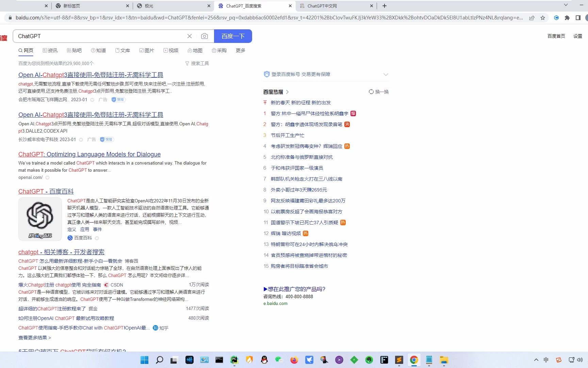Screen dimensions: 588x368
Task: Switch to the 图片 tab
Action: point(147,50)
